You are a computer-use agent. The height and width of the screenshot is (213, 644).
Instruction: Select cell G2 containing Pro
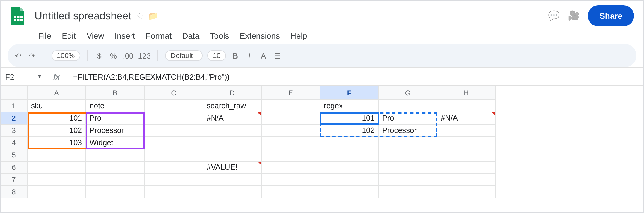[x=408, y=118]
